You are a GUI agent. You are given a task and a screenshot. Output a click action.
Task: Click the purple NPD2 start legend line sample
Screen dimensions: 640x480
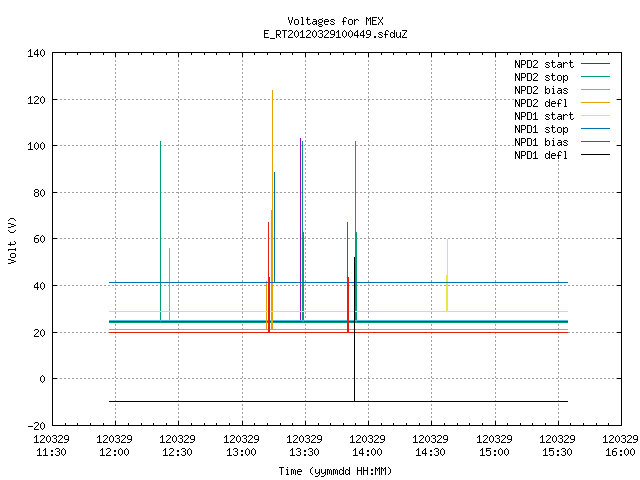pyautogui.click(x=595, y=64)
